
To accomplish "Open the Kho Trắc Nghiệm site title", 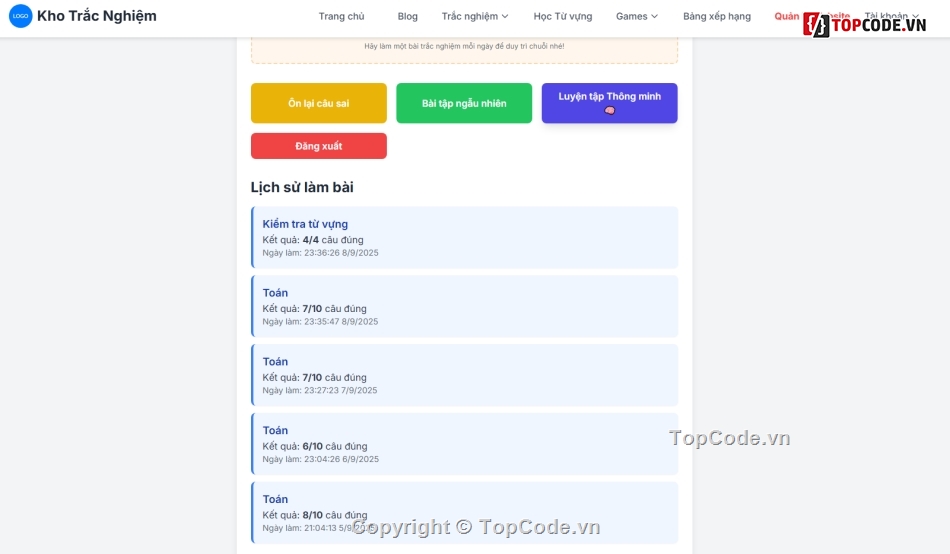I will click(x=96, y=16).
